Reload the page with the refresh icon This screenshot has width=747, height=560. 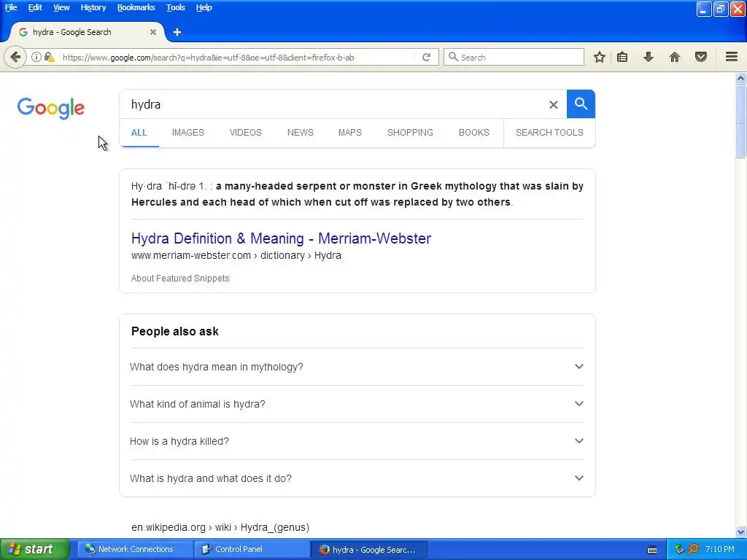pyautogui.click(x=426, y=57)
